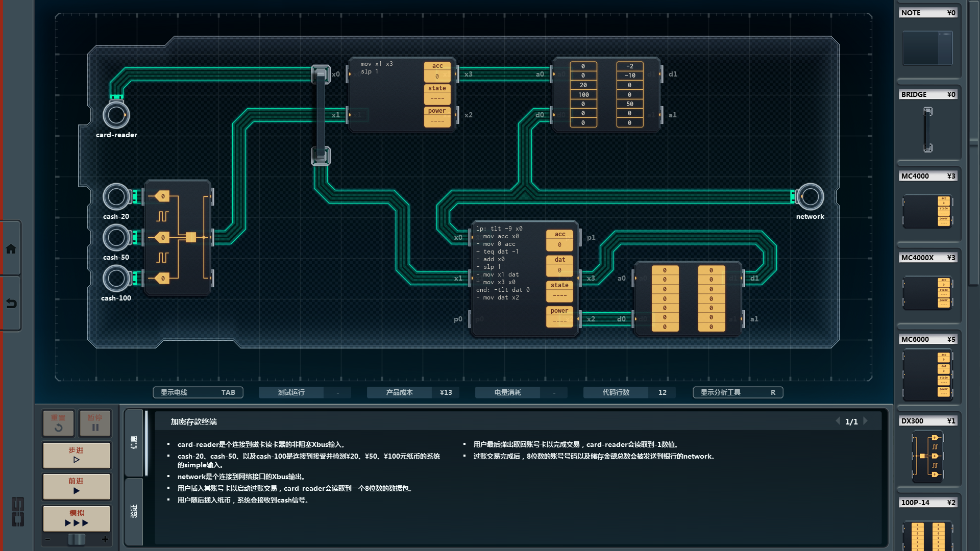This screenshot has width=980, height=551.
Task: Open the 信息 info tab
Action: click(x=134, y=442)
